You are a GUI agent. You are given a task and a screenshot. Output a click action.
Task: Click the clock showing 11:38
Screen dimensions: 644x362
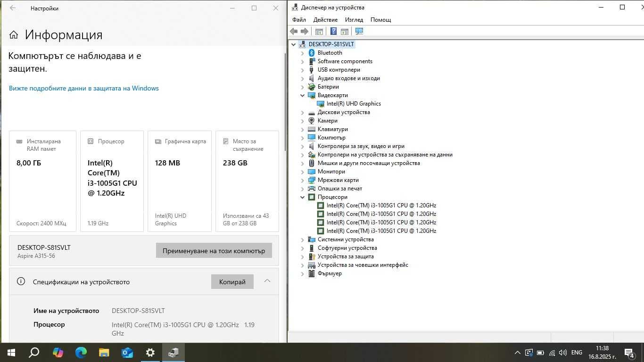pos(602,348)
